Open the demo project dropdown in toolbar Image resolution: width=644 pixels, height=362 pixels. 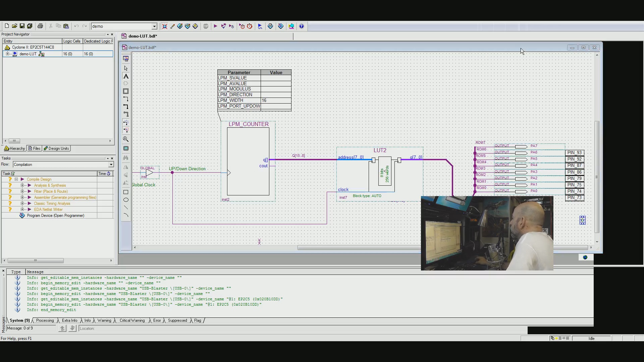tap(154, 26)
